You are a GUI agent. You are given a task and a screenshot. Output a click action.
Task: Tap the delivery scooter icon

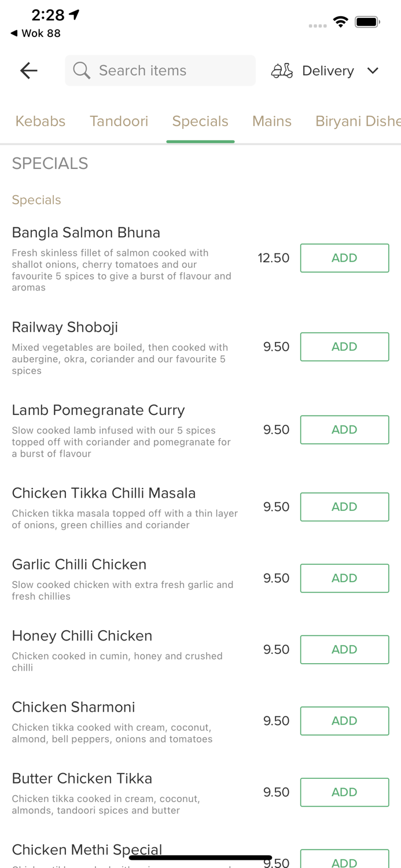(282, 71)
